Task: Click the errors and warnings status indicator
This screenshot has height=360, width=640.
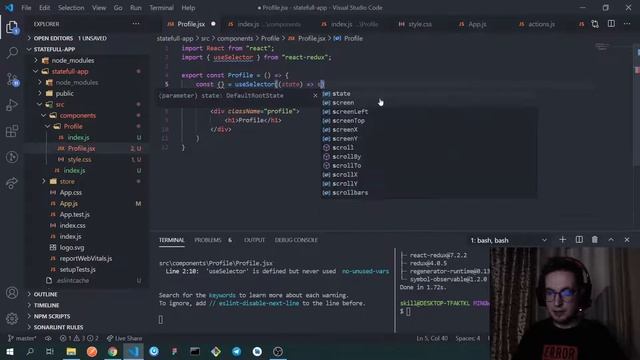Action: pyautogui.click(x=79, y=338)
